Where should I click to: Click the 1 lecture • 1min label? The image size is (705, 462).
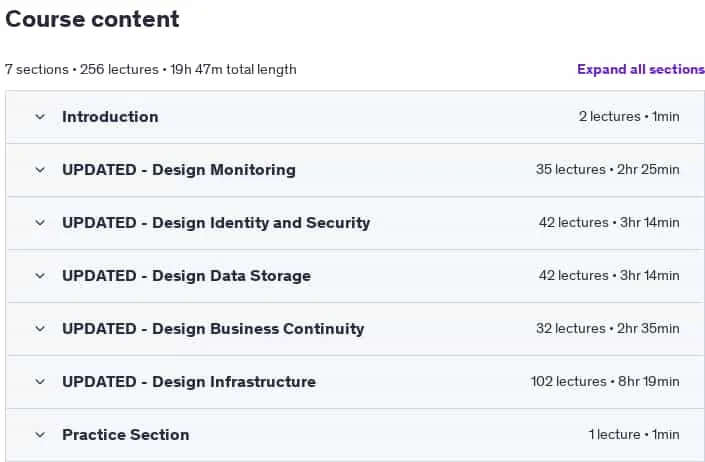[x=634, y=435]
